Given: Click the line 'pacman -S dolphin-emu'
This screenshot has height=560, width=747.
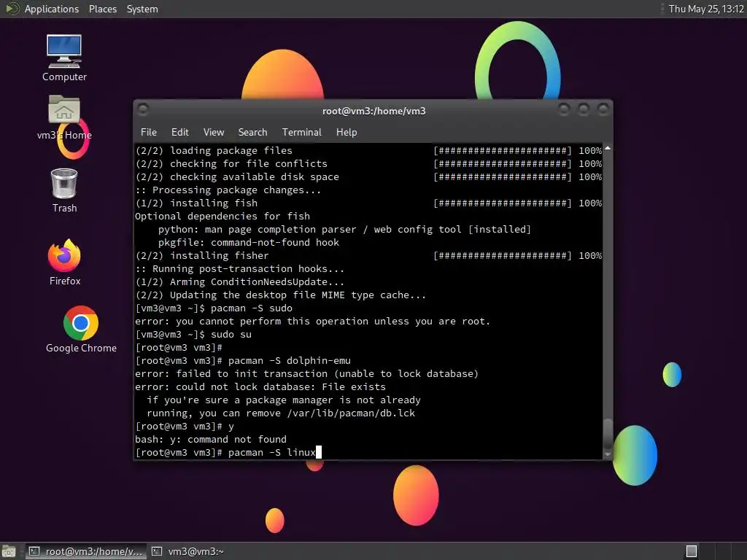Looking at the screenshot, I should pos(243,360).
